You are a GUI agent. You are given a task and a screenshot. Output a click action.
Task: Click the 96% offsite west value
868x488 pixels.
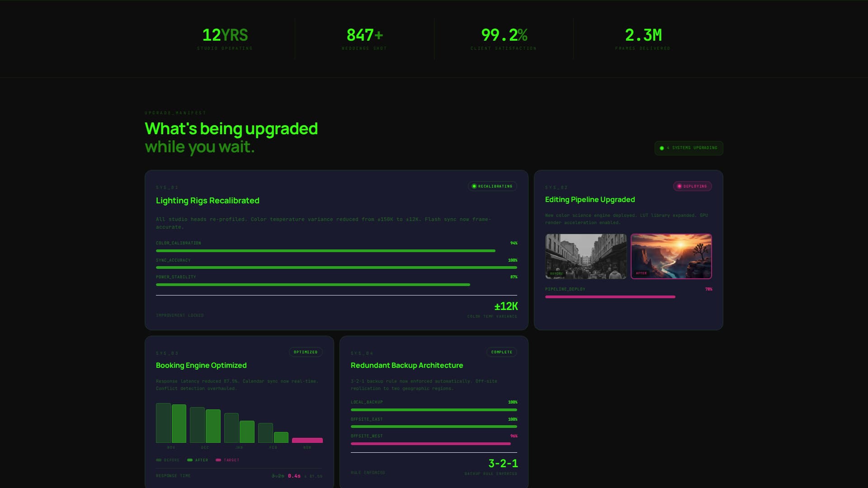pyautogui.click(x=514, y=436)
